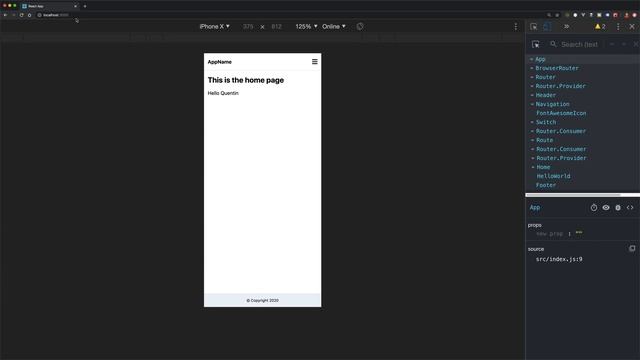Viewport: 640px width, 360px height.
Task: Open DevTools customize menu (three dots)
Action: click(x=618, y=27)
